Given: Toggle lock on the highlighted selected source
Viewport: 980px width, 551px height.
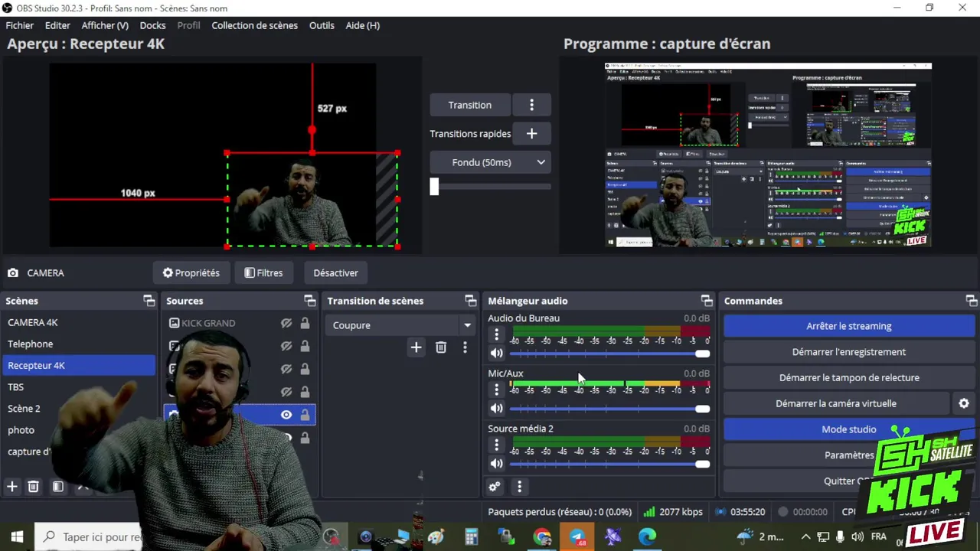Looking at the screenshot, I should [305, 415].
